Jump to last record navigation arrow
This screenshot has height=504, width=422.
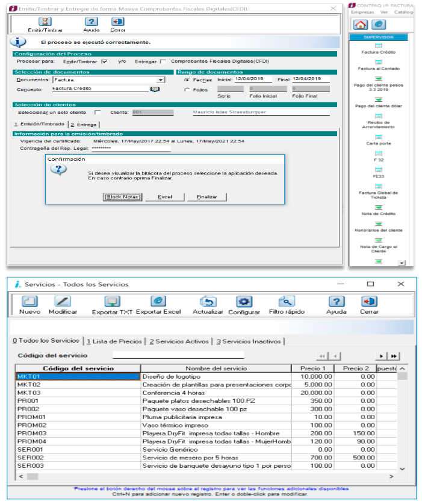(x=395, y=356)
